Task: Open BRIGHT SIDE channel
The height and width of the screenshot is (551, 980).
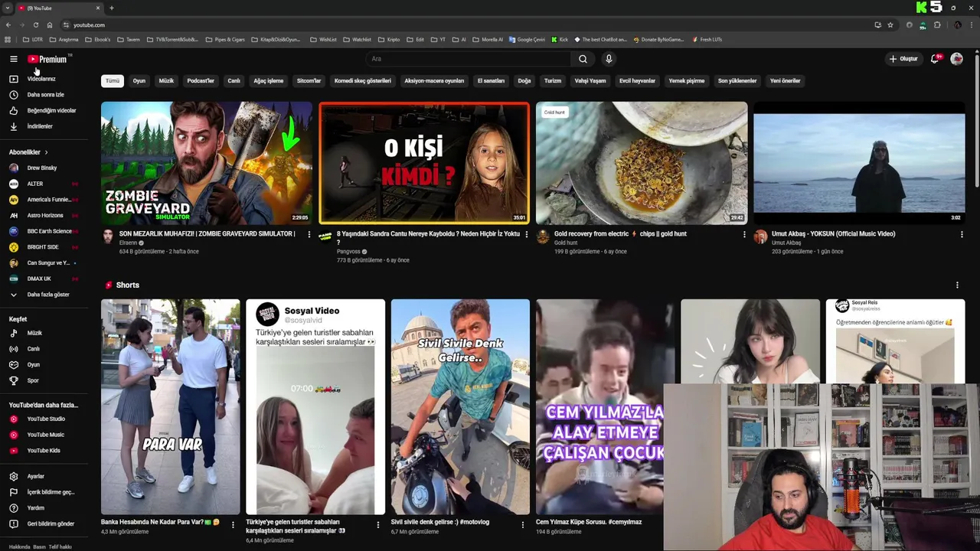Action: (x=42, y=247)
